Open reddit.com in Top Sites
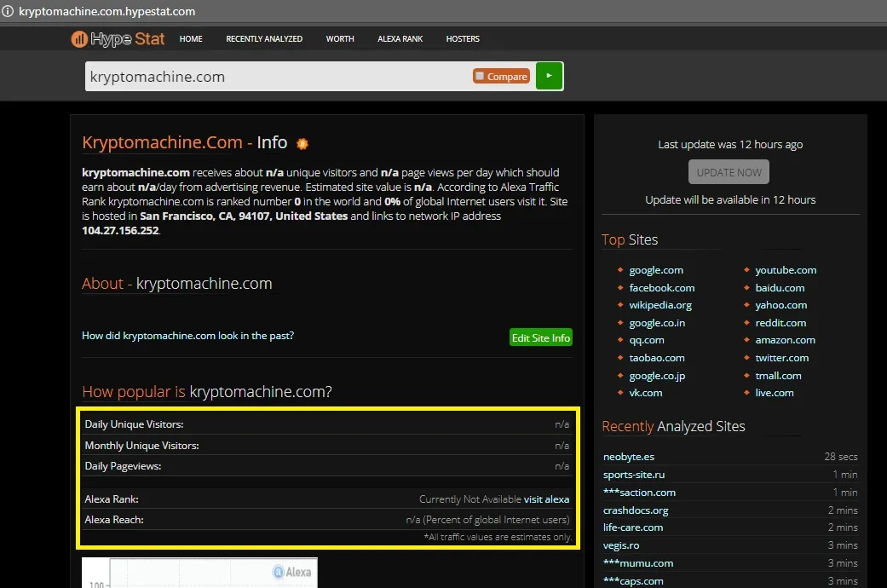The width and height of the screenshot is (887, 588). pyautogui.click(x=780, y=323)
